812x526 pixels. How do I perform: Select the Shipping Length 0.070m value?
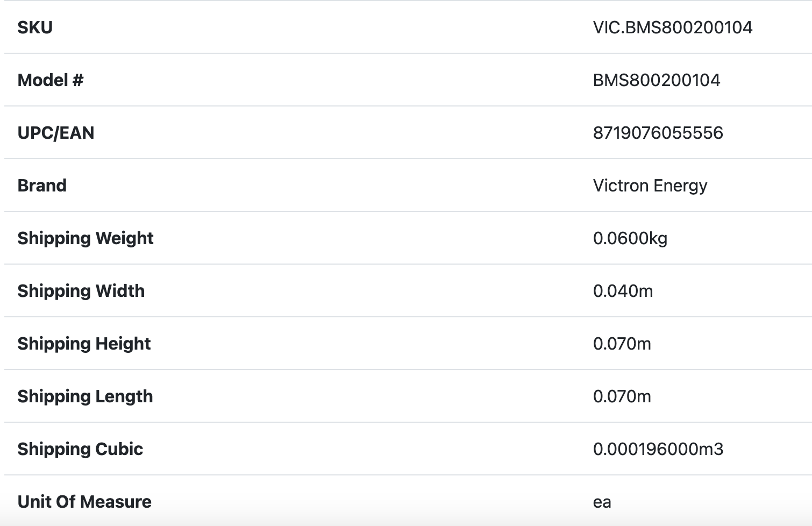point(622,396)
